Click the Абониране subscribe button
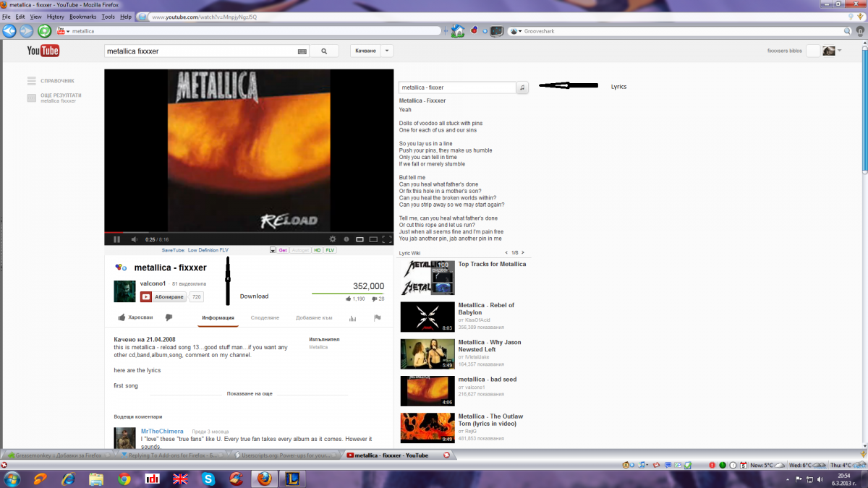 pos(163,297)
